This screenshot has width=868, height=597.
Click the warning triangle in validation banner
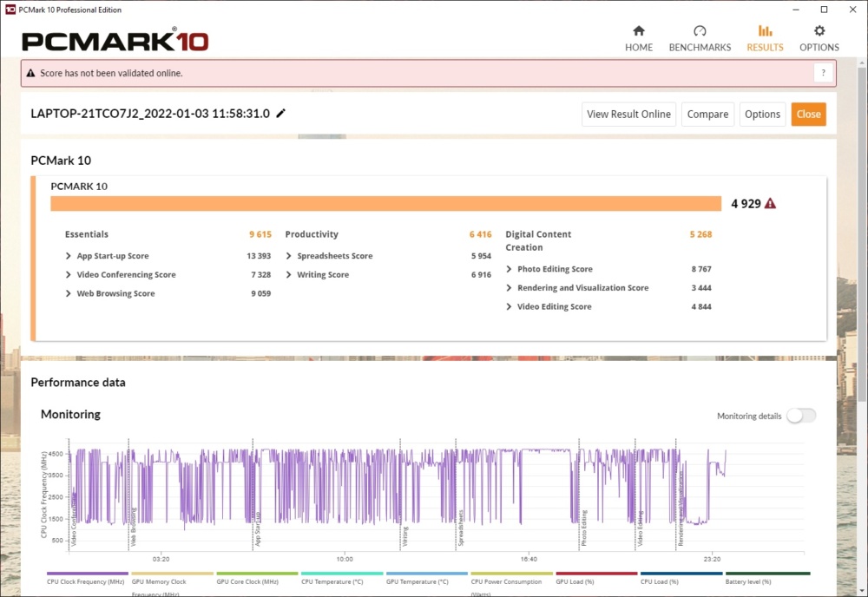click(x=30, y=73)
